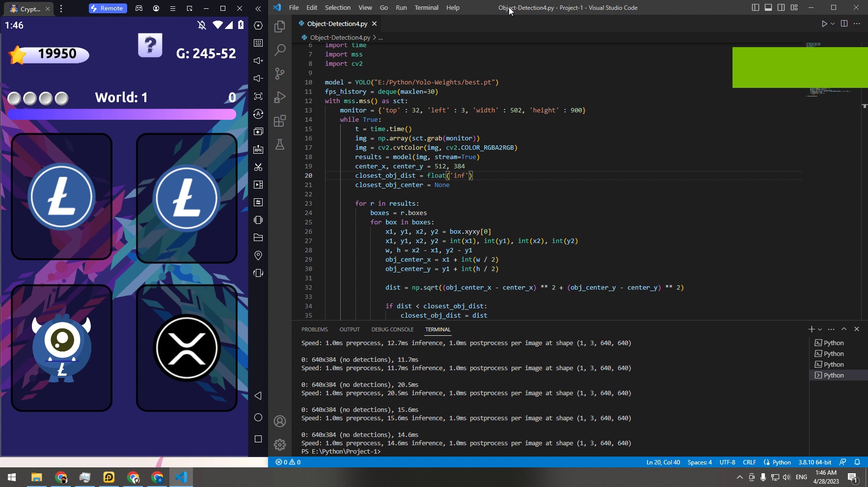Open the Testing flask icon
Screen dimensions: 868x487
click(280, 144)
